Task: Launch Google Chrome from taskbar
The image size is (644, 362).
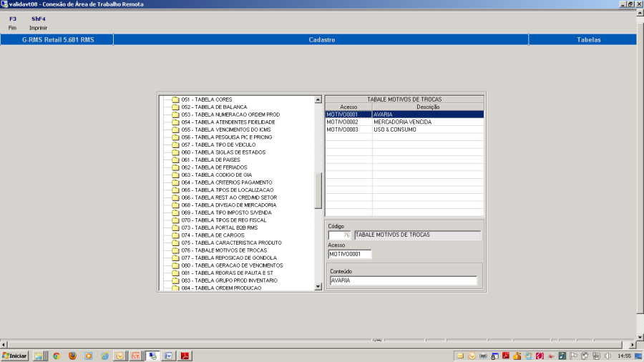Action: tap(57, 356)
